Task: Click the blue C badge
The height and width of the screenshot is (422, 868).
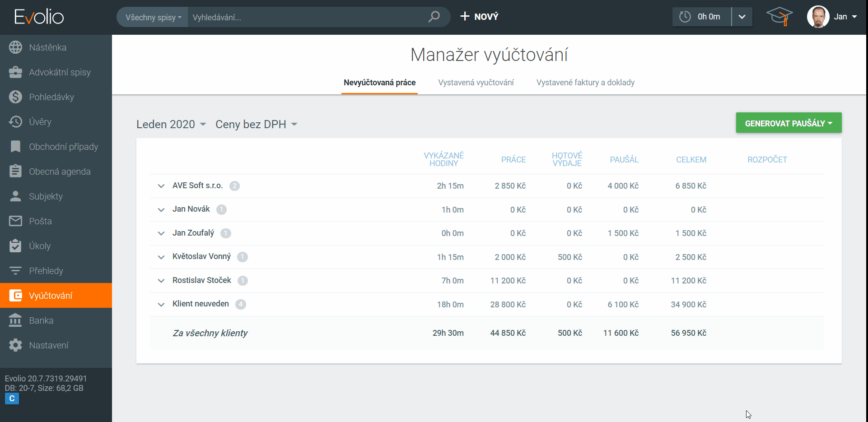Action: pos(12,399)
